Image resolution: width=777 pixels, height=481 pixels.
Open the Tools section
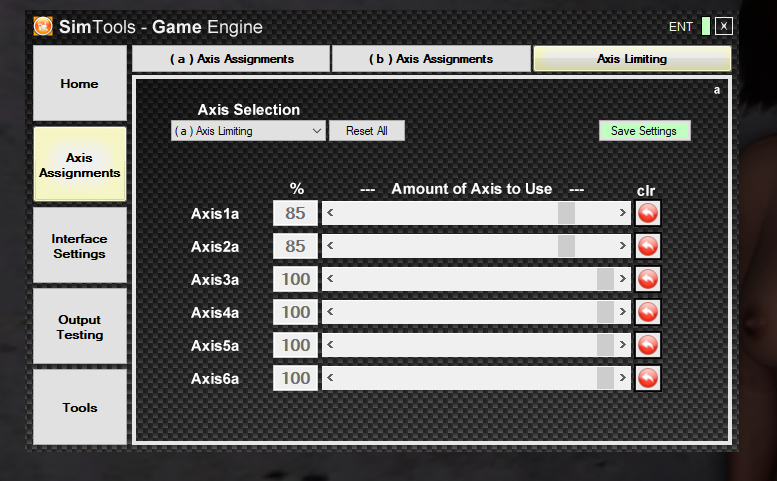pyautogui.click(x=80, y=407)
